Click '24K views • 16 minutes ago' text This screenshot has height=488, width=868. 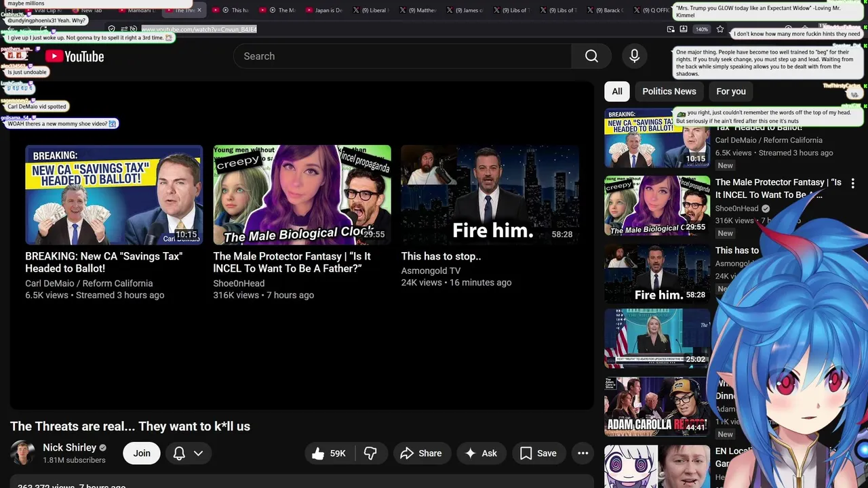click(456, 283)
